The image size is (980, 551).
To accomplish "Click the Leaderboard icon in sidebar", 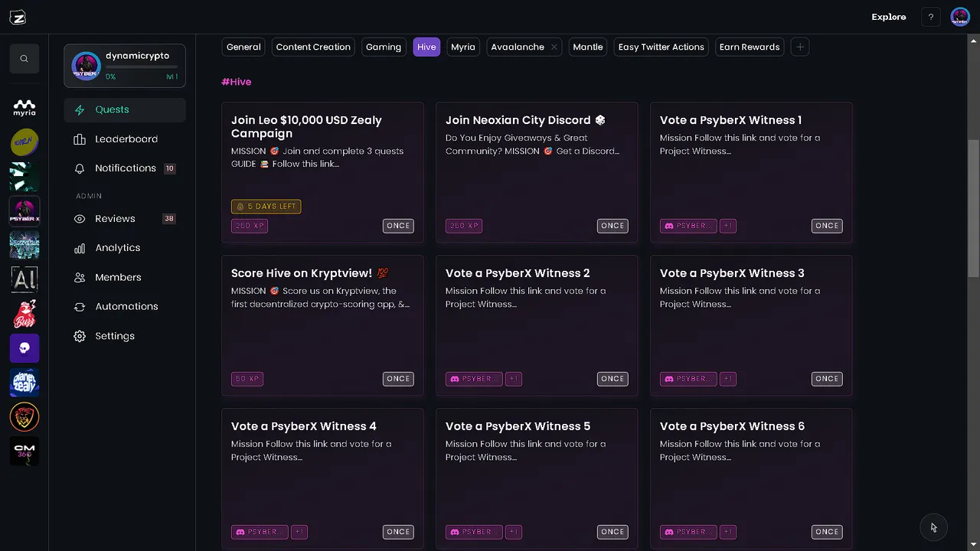I will [80, 139].
